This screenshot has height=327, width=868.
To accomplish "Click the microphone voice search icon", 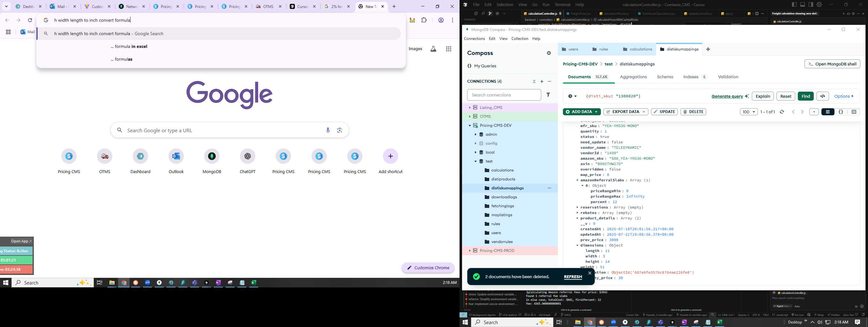I will [328, 131].
